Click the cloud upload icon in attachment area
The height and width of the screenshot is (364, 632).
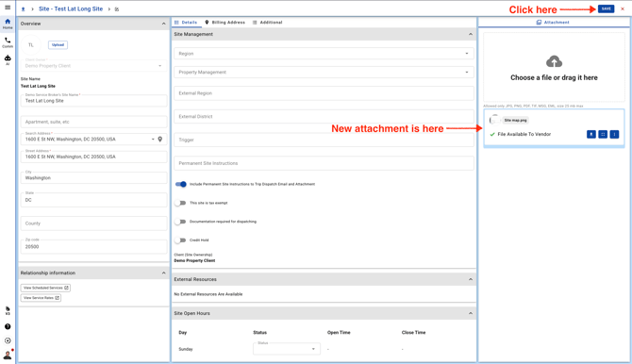[x=554, y=61]
